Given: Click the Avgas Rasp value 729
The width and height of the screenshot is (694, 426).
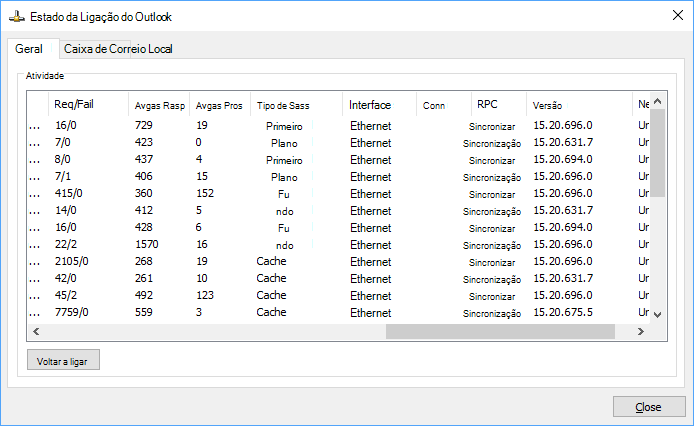Looking at the screenshot, I should coord(144,125).
